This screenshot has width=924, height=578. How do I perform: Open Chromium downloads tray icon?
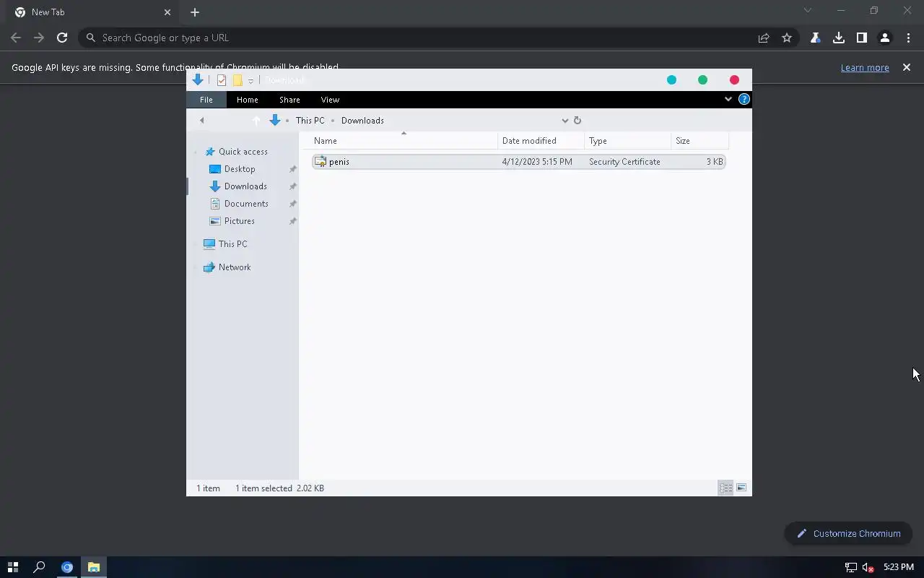[x=839, y=38]
